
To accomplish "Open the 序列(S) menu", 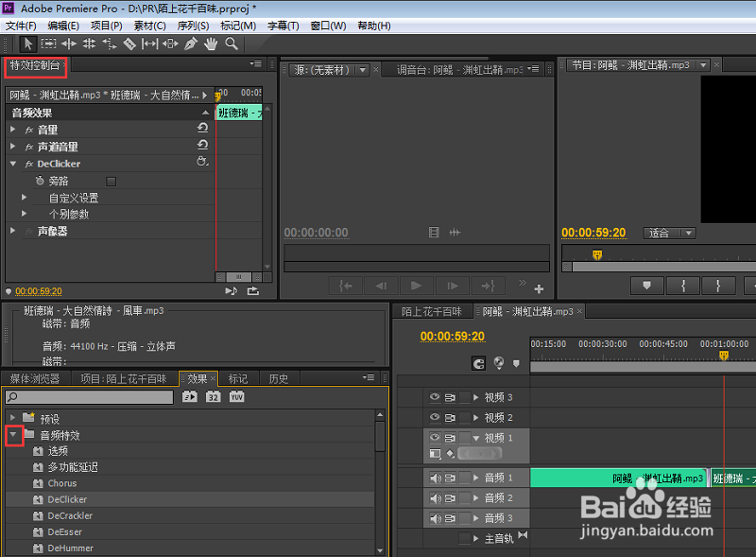I will pyautogui.click(x=194, y=26).
